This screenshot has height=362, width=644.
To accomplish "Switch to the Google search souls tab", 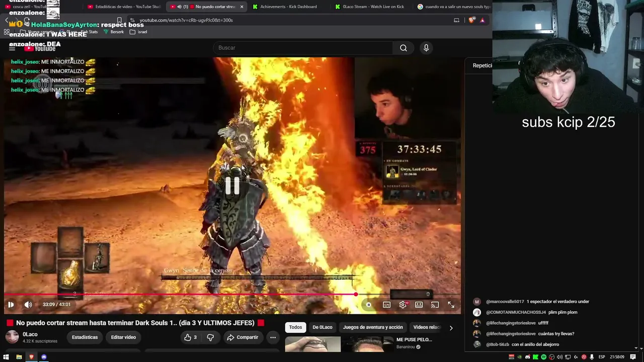I will click(453, 7).
